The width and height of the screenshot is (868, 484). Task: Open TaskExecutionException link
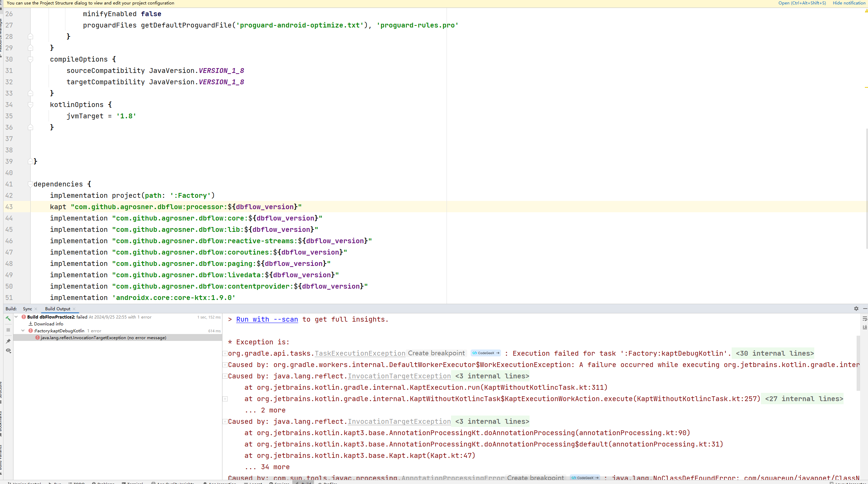[x=360, y=353]
